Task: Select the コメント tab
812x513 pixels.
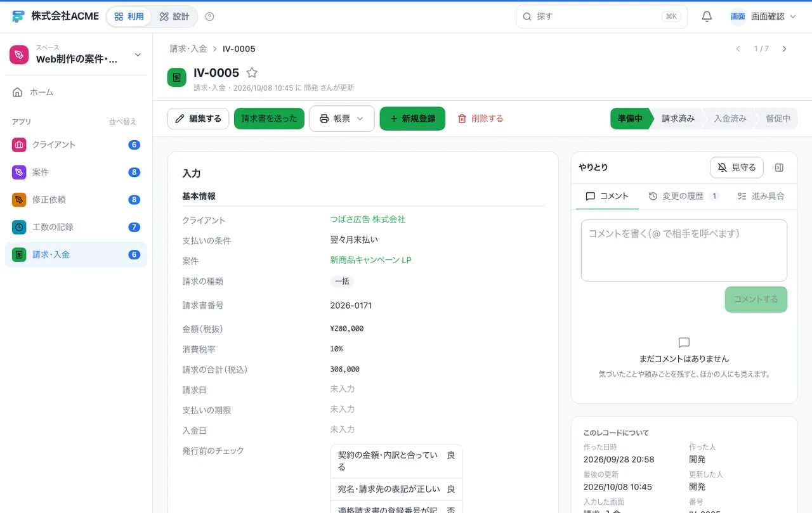Action: 607,196
